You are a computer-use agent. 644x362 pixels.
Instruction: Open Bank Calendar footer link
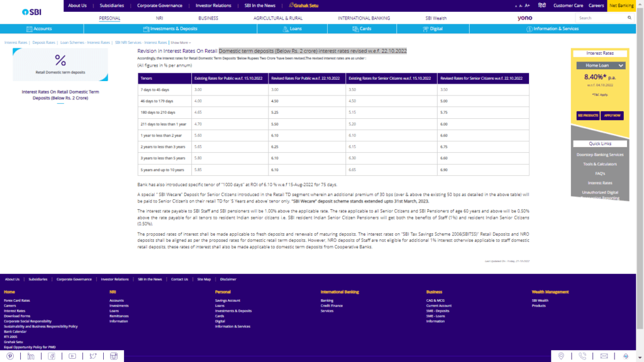15,332
